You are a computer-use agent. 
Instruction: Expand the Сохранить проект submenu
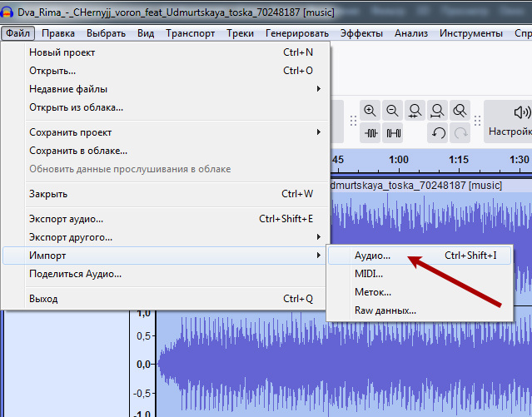[165, 132]
